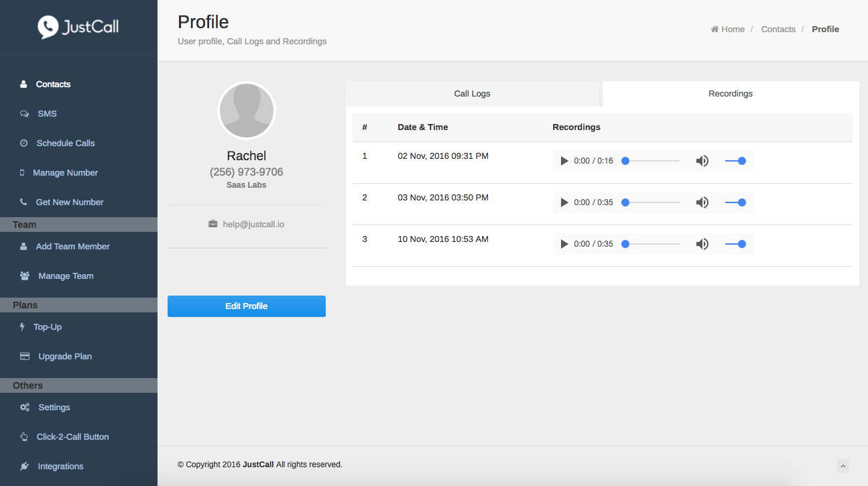
Task: Click the seek bar of second recording
Action: point(652,202)
